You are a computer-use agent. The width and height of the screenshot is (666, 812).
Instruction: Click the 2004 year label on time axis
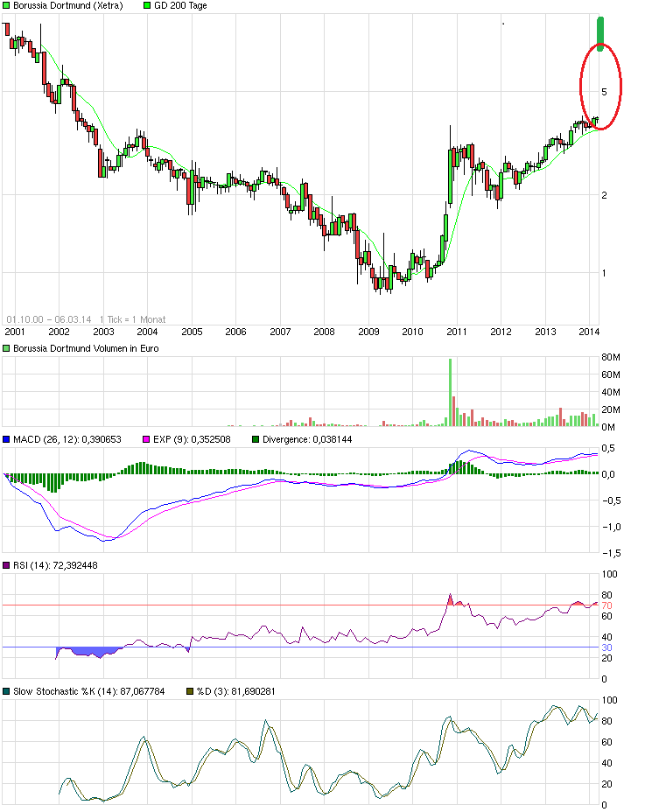(147, 332)
